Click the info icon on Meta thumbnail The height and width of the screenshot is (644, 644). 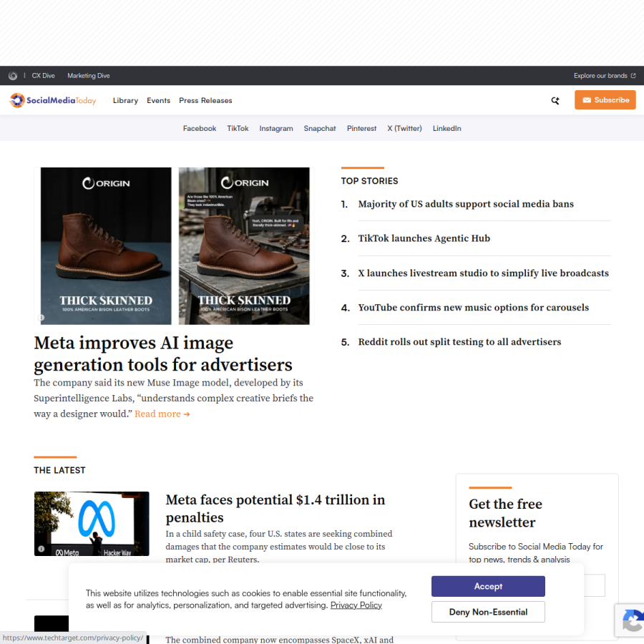41,549
